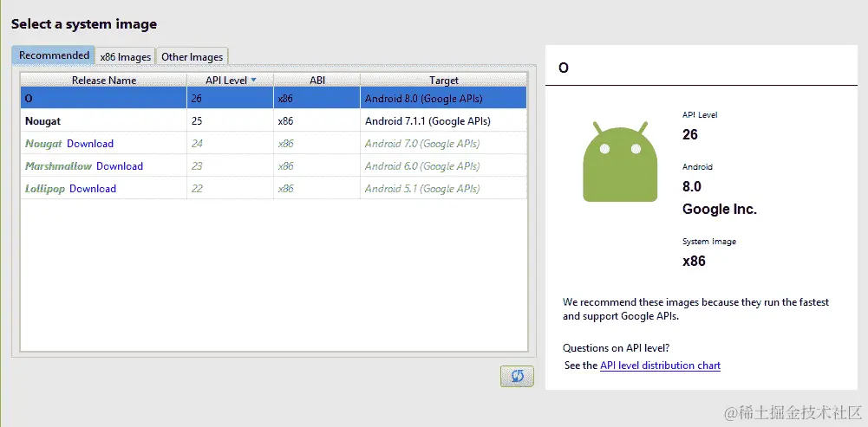868x427 pixels.
Task: Download the Lollipop system image
Action: click(x=93, y=189)
